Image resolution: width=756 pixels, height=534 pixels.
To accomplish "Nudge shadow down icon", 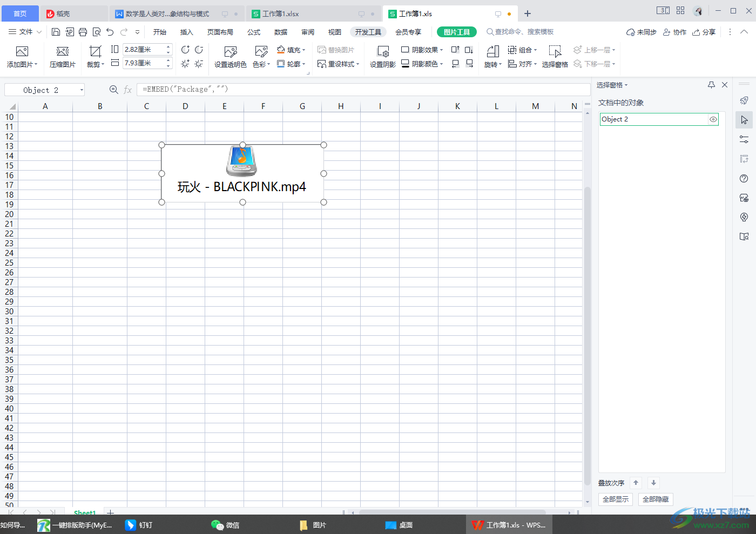I will click(x=469, y=50).
